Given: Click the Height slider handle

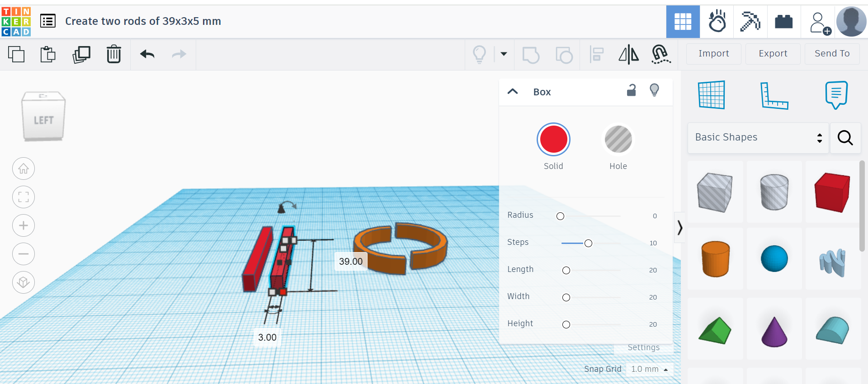Looking at the screenshot, I should click(x=566, y=324).
